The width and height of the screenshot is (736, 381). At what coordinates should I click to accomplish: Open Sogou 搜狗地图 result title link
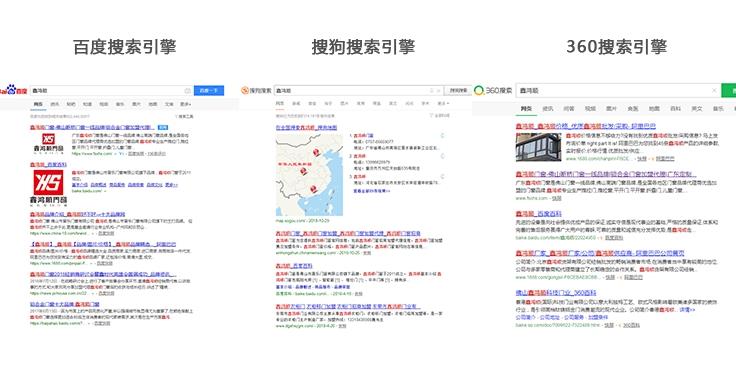pos(306,128)
